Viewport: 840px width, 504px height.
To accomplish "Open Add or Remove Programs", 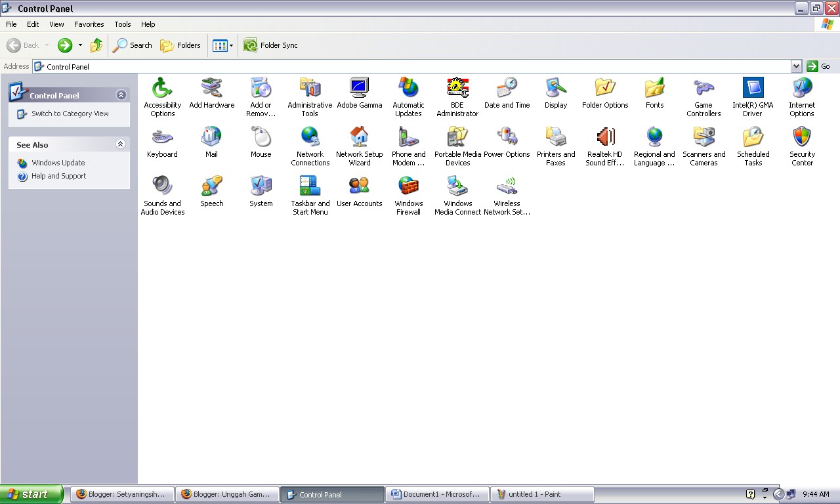I will point(261,96).
